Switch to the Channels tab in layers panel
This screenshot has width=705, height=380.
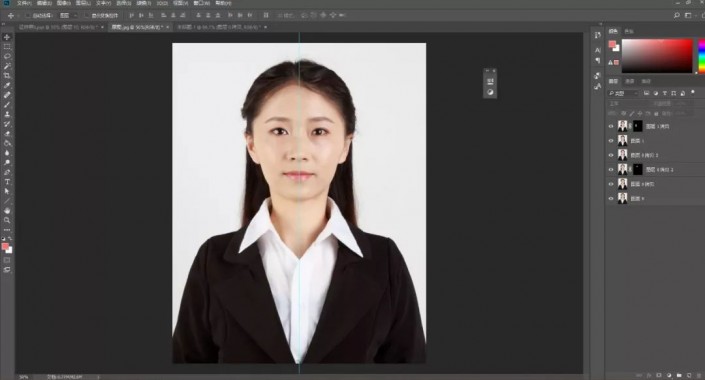click(x=629, y=81)
